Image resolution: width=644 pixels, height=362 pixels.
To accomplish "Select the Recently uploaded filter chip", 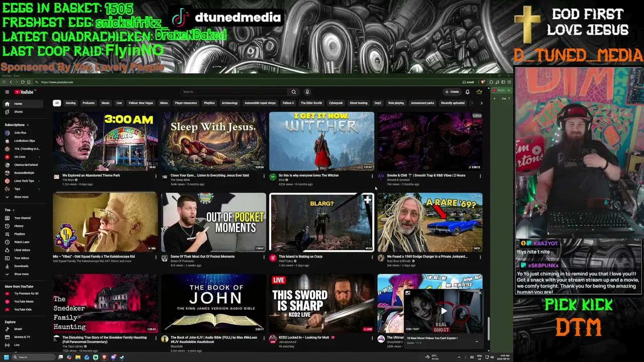I will pyautogui.click(x=453, y=103).
